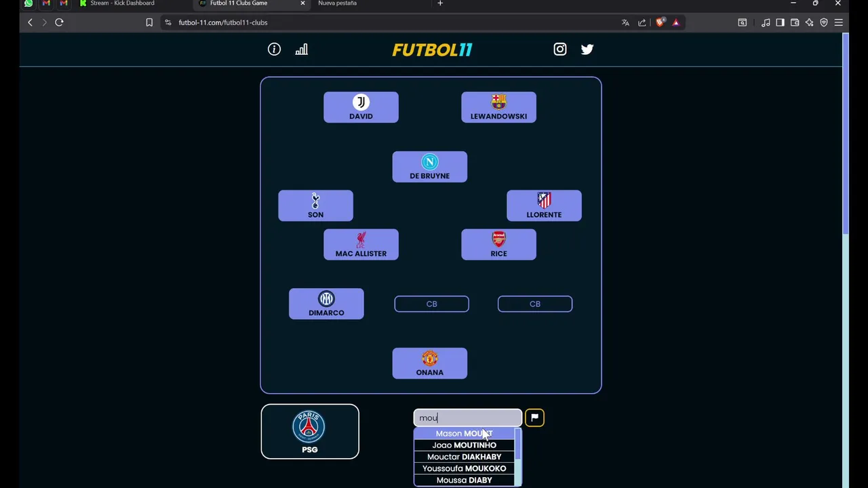The width and height of the screenshot is (868, 488).
Task: Select the RICE Arsenal card
Action: [x=498, y=245]
